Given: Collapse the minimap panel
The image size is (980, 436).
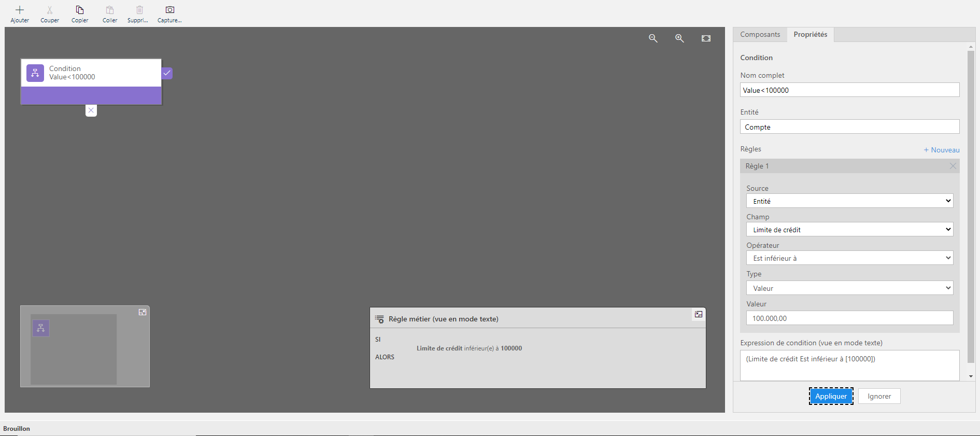Looking at the screenshot, I should coord(143,312).
